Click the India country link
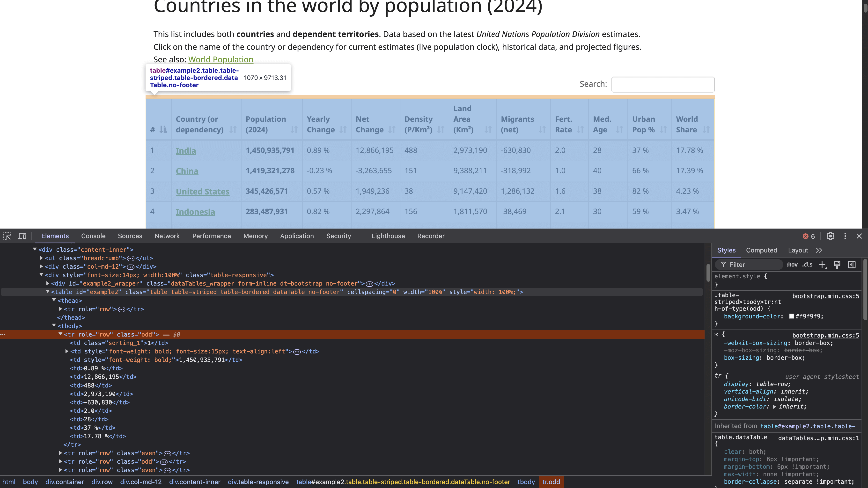Viewport: 868px width, 488px height. click(186, 151)
